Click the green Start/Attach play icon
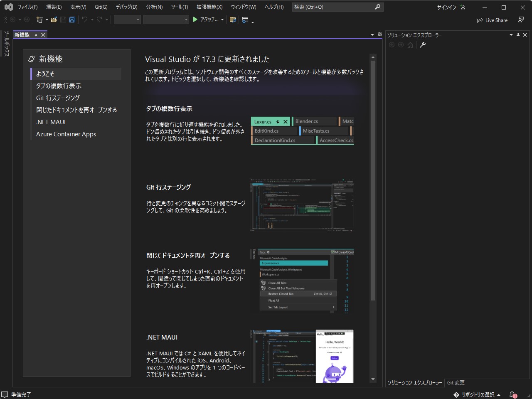532x399 pixels. [195, 20]
